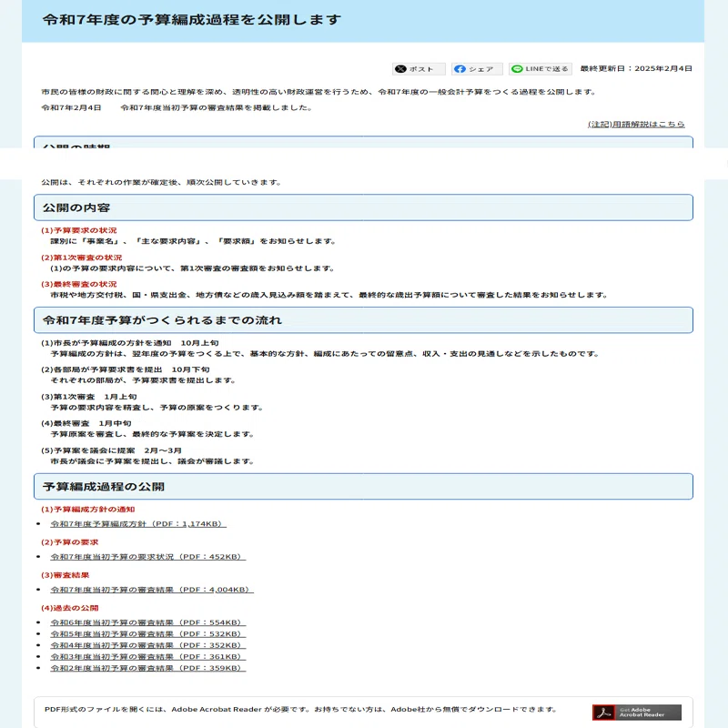Click the 令和7年2月4日 update notice line
This screenshot has height=728, width=728.
(177, 107)
